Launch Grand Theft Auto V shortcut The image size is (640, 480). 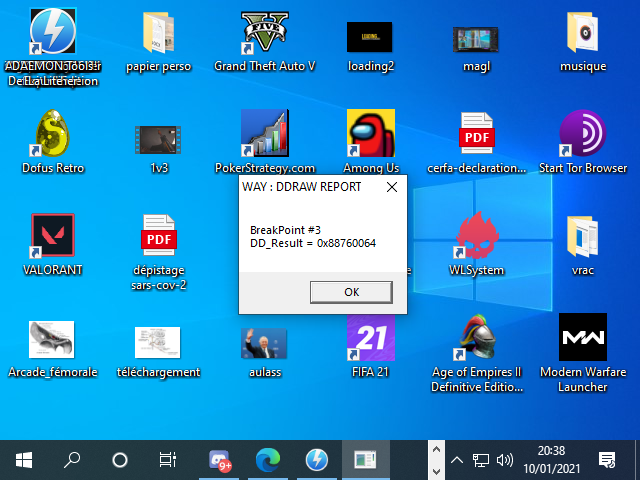point(264,33)
